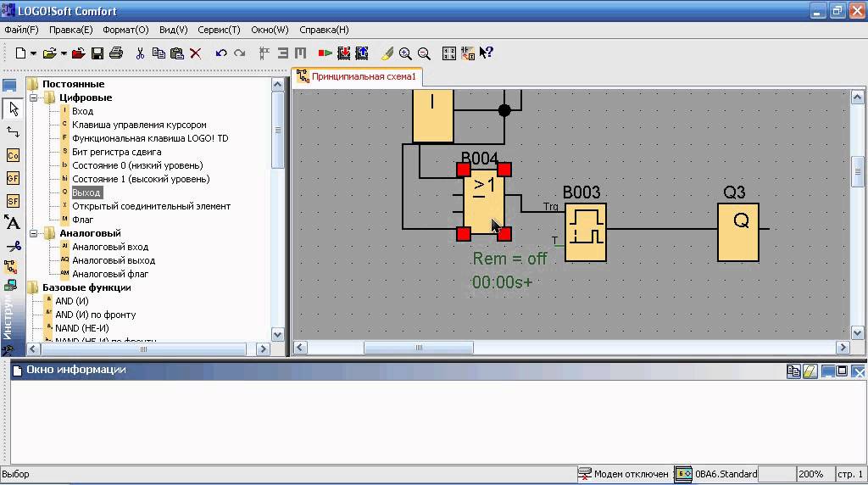Screen dimensions: 868x485
Task: Select the cut/join connection scissors tool
Action: click(13, 246)
